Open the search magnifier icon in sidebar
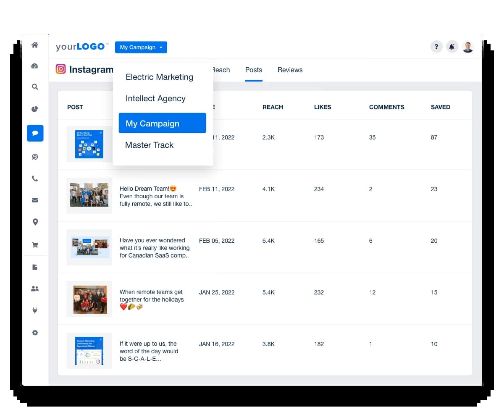Screen dimensions: 504x420 (35, 87)
